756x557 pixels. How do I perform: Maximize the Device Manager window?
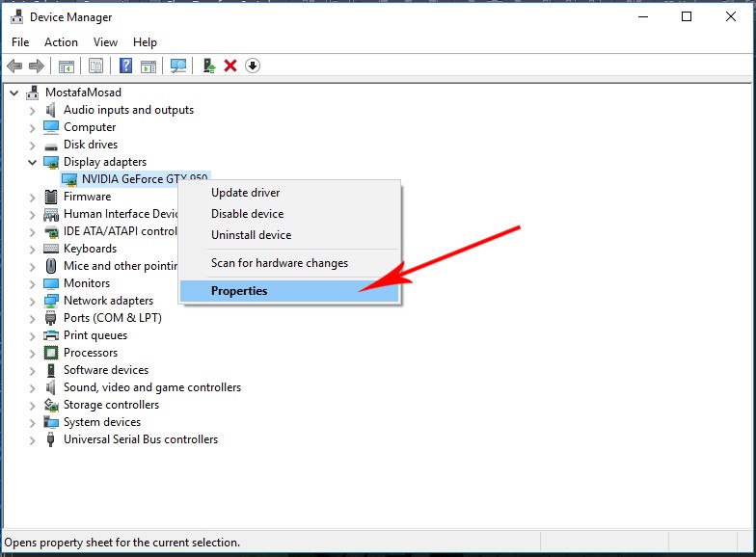pos(687,16)
